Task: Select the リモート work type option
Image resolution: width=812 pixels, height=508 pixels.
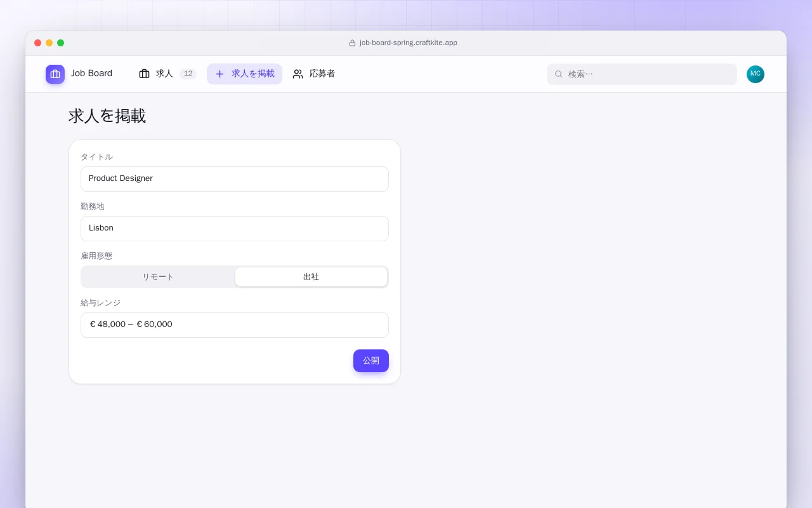Action: click(158, 277)
